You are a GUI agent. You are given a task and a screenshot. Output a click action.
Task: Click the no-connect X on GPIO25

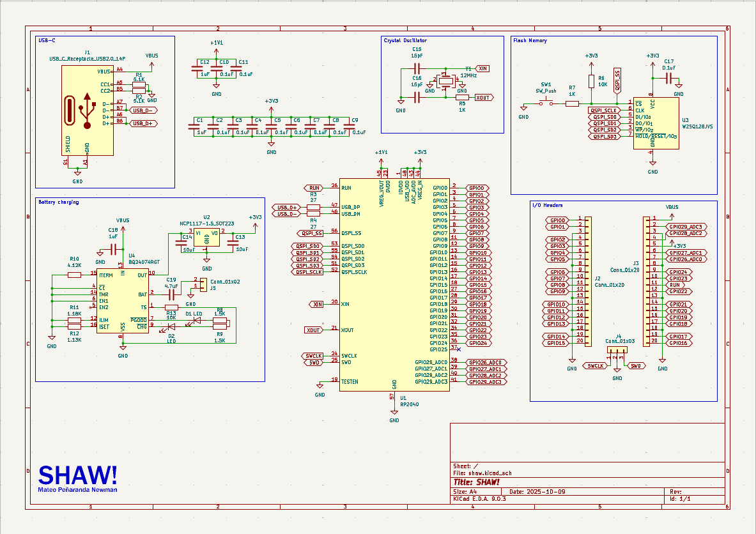click(459, 349)
